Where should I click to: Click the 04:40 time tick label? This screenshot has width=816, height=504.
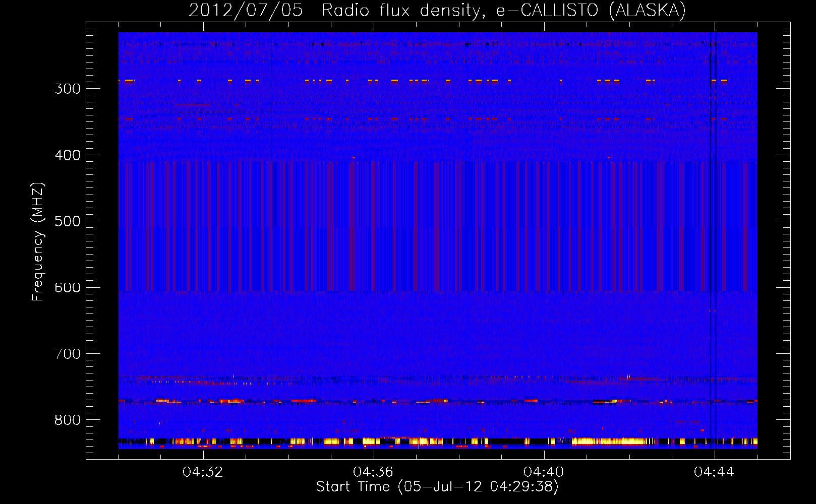544,472
